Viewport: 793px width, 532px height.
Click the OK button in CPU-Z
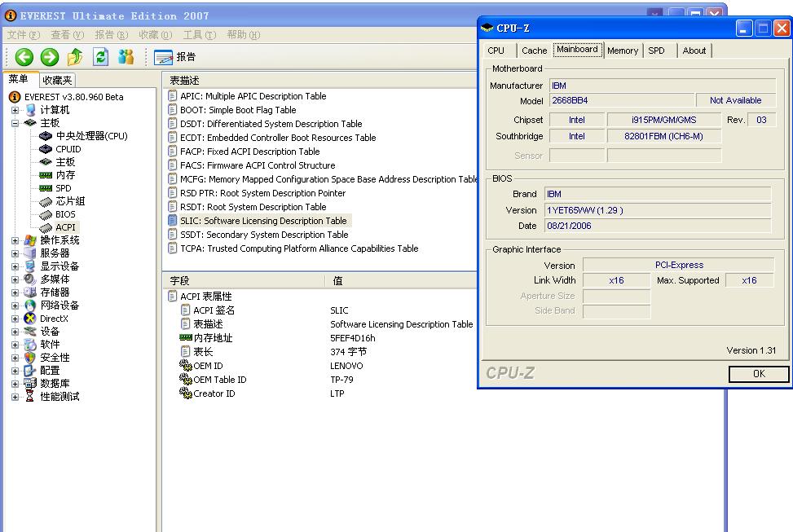point(758,374)
